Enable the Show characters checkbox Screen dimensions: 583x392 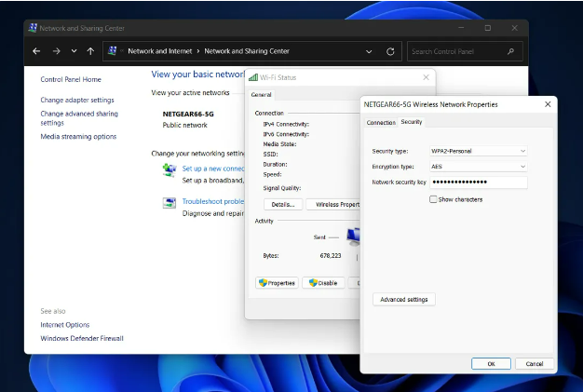(x=433, y=199)
